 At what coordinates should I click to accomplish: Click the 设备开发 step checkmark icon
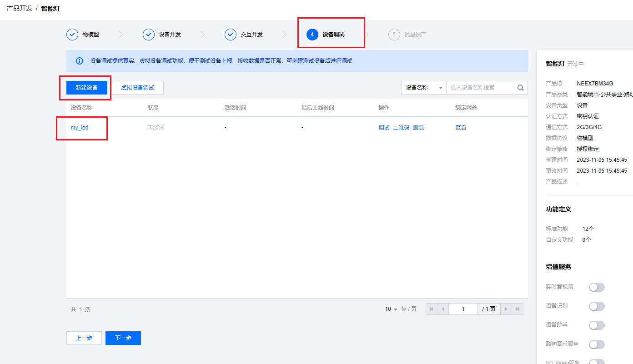click(149, 35)
